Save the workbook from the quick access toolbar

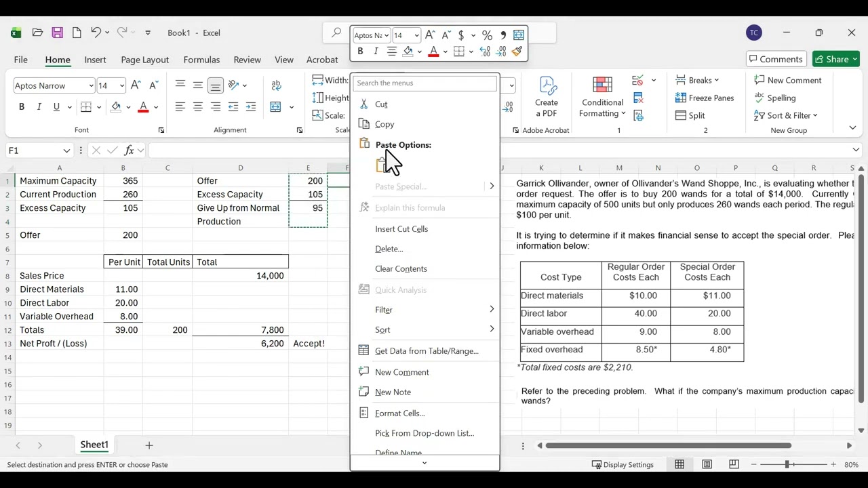pos(57,33)
